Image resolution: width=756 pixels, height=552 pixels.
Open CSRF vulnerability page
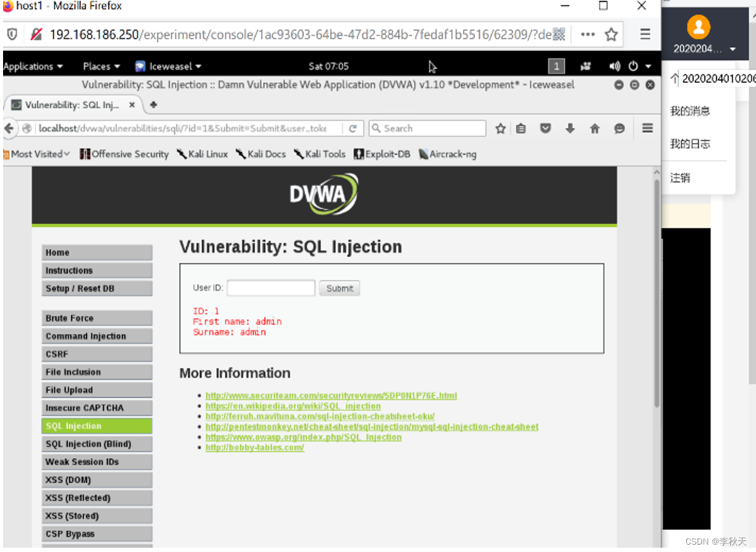(97, 354)
